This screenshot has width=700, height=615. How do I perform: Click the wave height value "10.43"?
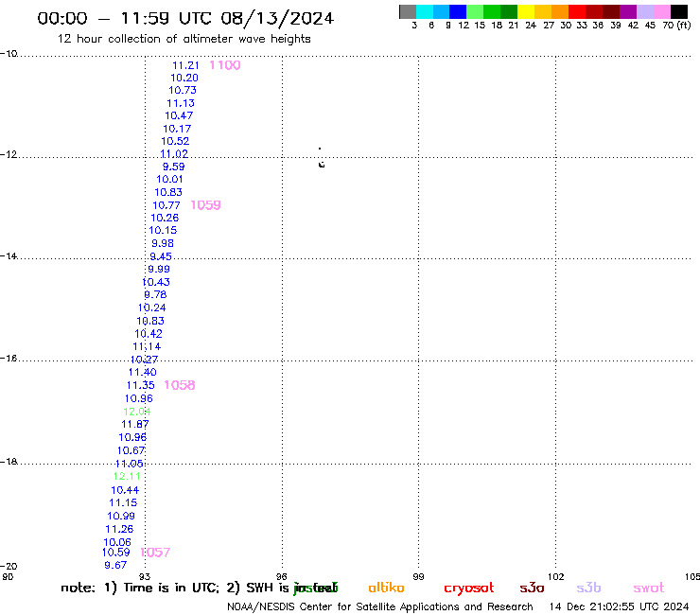click(156, 282)
